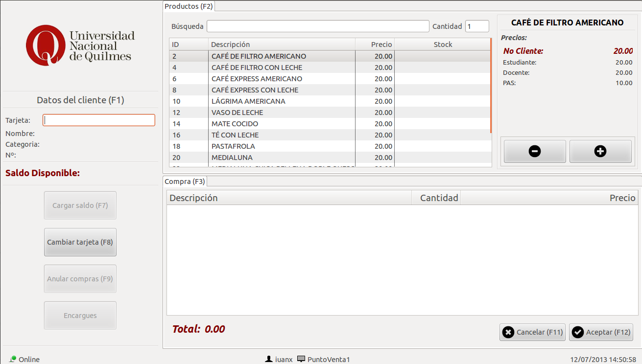642x364 pixels.
Task: Click the Cambiar tarjeta (F8) button
Action: pyautogui.click(x=80, y=242)
